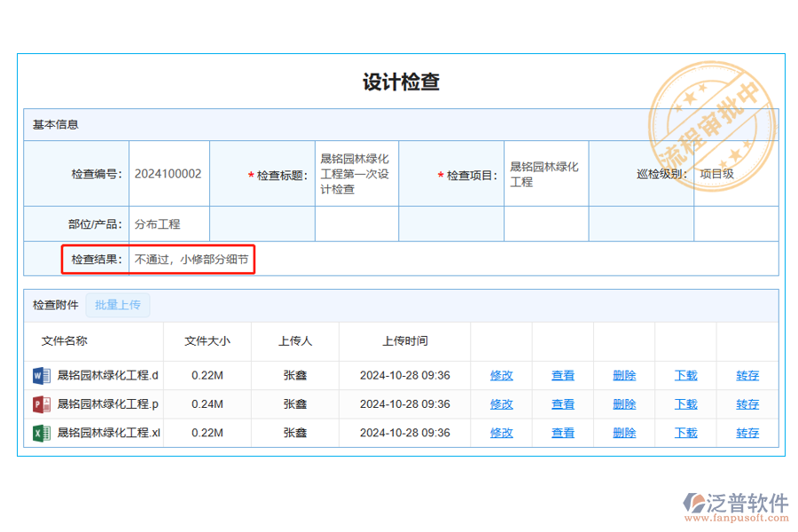This screenshot has height=532, width=798.
Task: Click 修改 link on the Excel attachment row
Action: point(501,433)
